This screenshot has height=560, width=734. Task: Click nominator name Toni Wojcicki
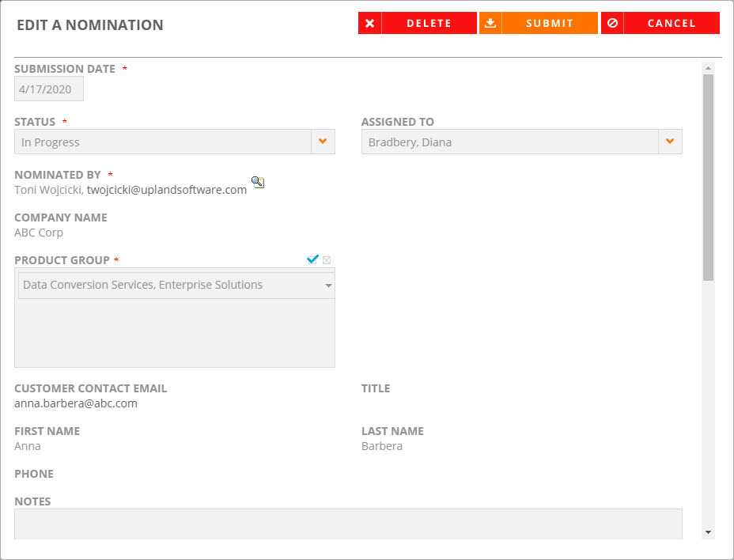coord(49,190)
